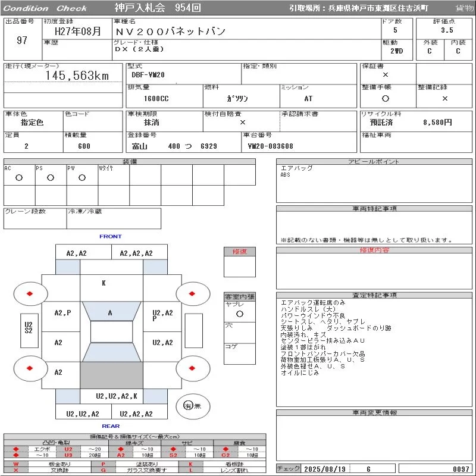Click the auction name 神戸入札会 954回
This screenshot has width=476, height=476.
pos(158,8)
